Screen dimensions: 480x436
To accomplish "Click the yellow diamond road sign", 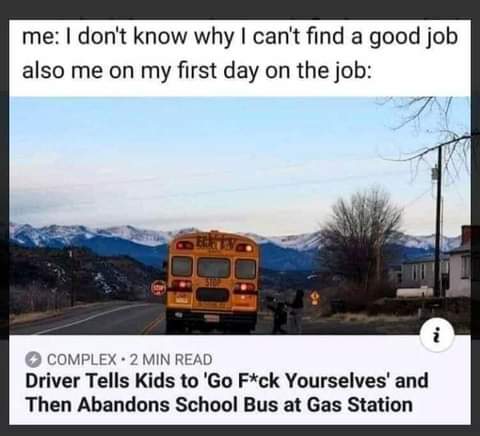I will pos(314,297).
